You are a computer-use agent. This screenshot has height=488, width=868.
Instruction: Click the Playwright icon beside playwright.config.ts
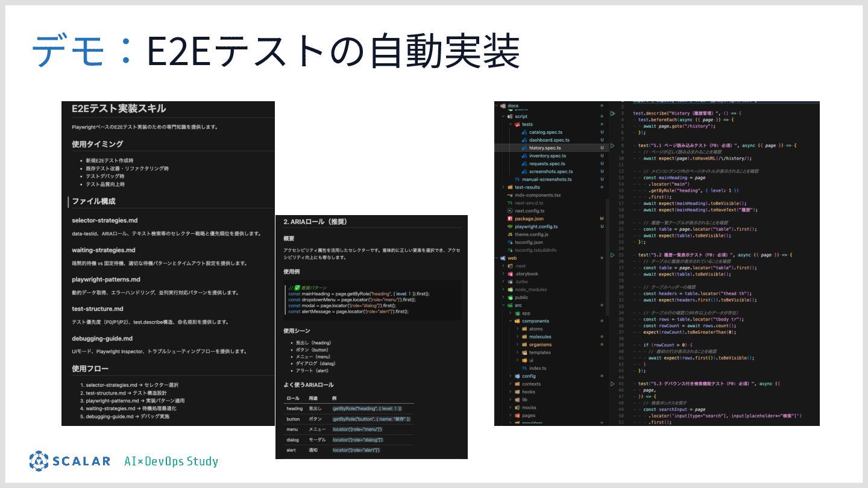510,227
